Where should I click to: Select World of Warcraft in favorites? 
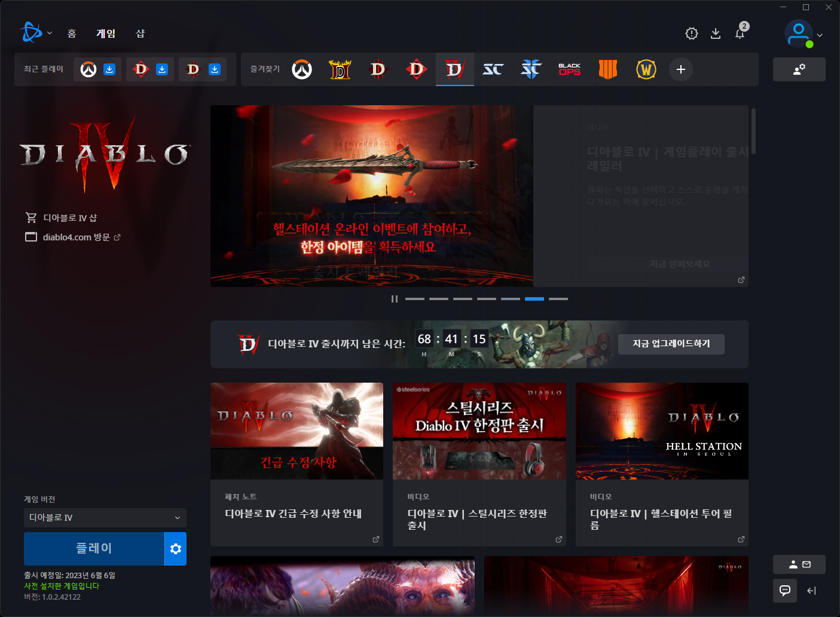click(x=646, y=69)
